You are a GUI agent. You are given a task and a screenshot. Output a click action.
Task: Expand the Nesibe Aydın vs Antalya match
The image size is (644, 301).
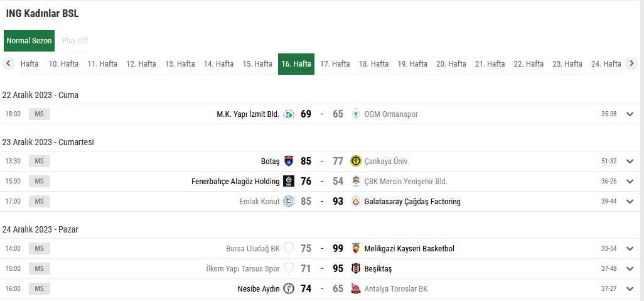[630, 288]
